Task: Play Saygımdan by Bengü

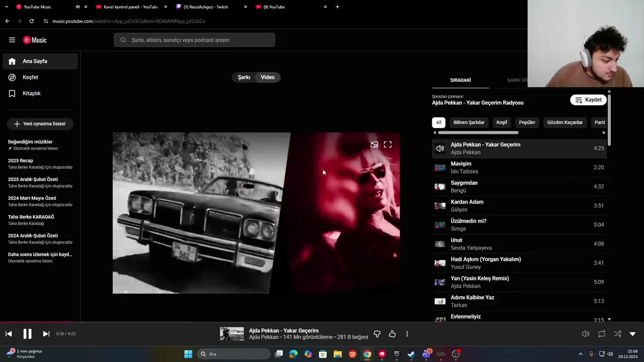Action: click(519, 187)
